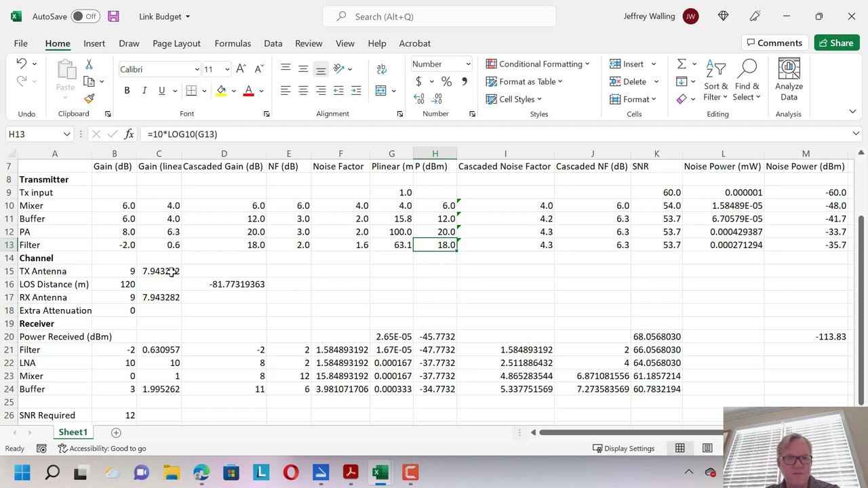
Task: Open Conditional Formatting menu
Action: point(538,64)
